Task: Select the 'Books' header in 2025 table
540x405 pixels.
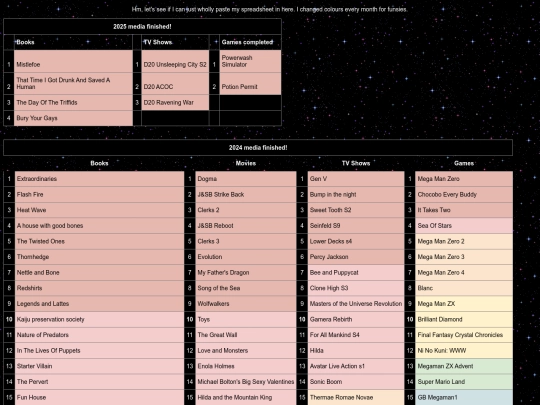Action: pos(73,42)
